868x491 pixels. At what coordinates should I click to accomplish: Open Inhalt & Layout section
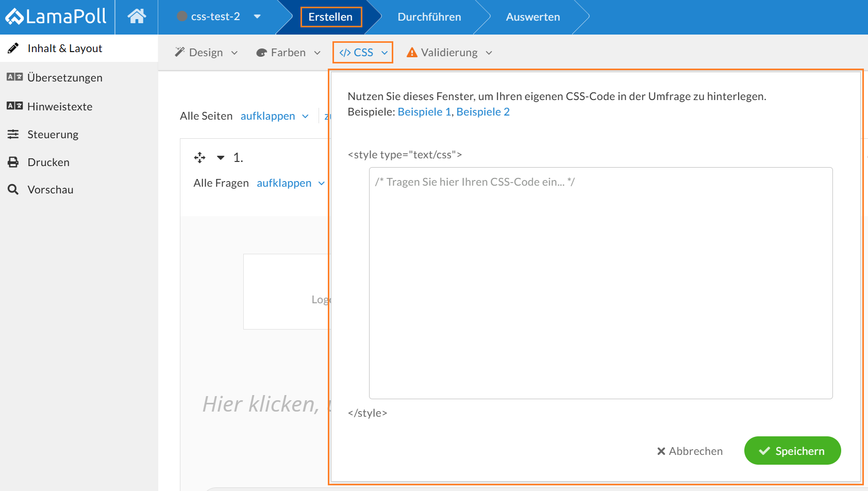click(79, 48)
